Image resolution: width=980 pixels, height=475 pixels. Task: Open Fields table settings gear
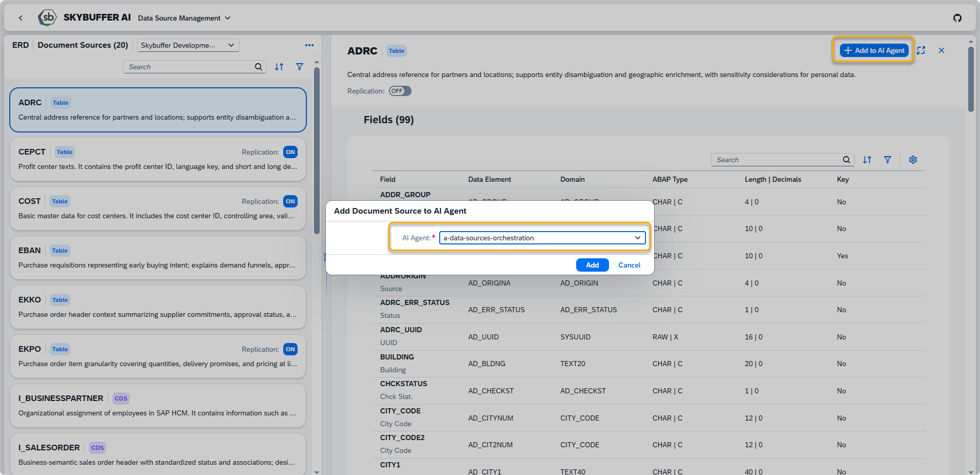point(913,160)
